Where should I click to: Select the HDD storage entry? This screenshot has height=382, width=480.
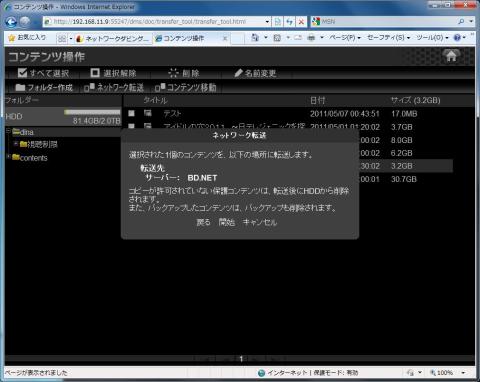tap(63, 117)
